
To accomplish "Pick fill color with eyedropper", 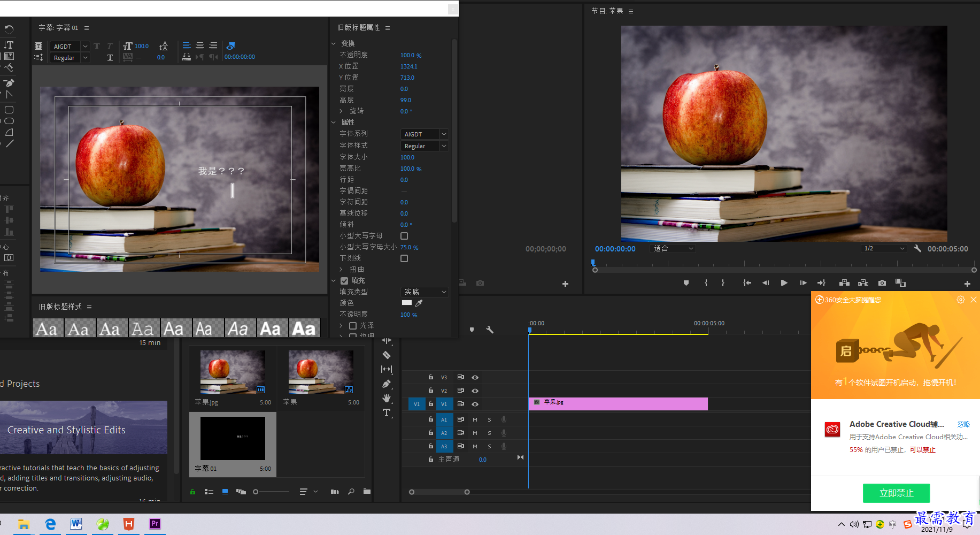I will point(419,303).
